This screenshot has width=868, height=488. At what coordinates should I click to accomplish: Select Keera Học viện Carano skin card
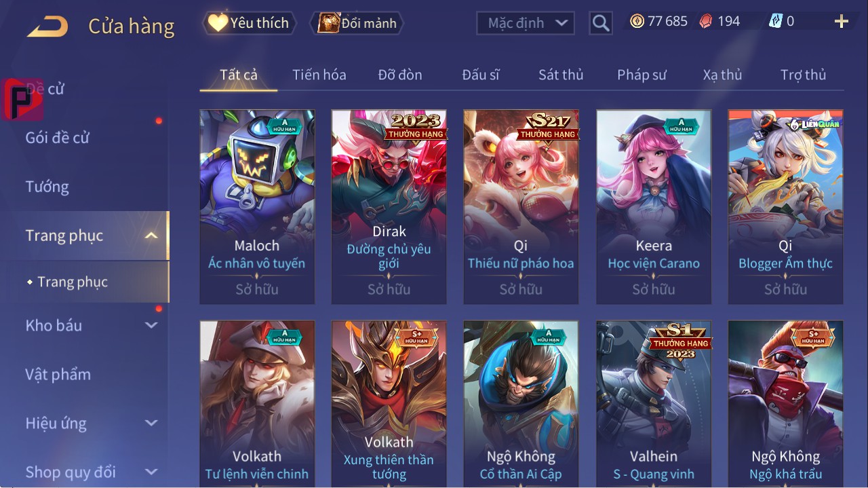coord(654,206)
